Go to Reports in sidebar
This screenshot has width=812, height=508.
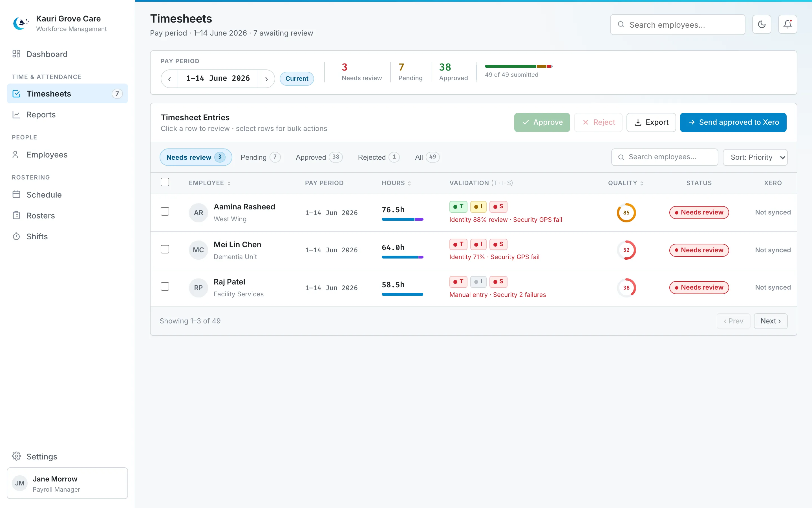(67, 115)
